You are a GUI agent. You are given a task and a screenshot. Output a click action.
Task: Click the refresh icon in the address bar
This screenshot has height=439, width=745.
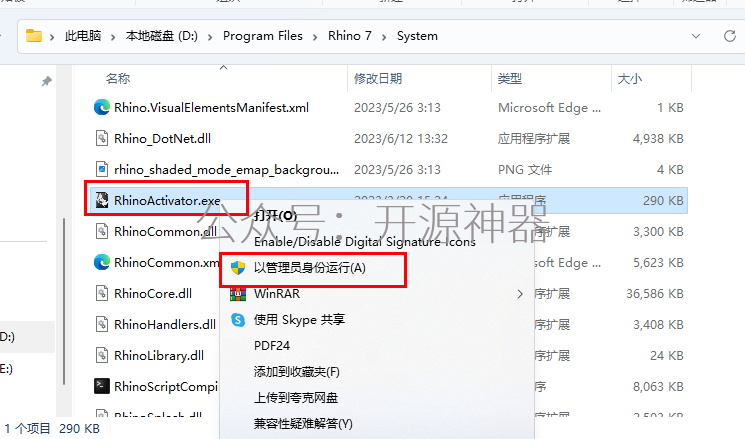[x=730, y=36]
